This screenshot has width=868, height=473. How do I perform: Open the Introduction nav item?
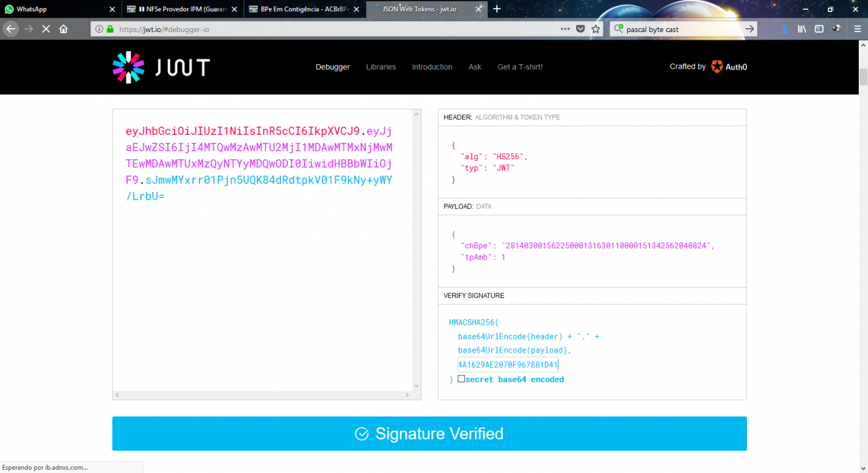[432, 67]
